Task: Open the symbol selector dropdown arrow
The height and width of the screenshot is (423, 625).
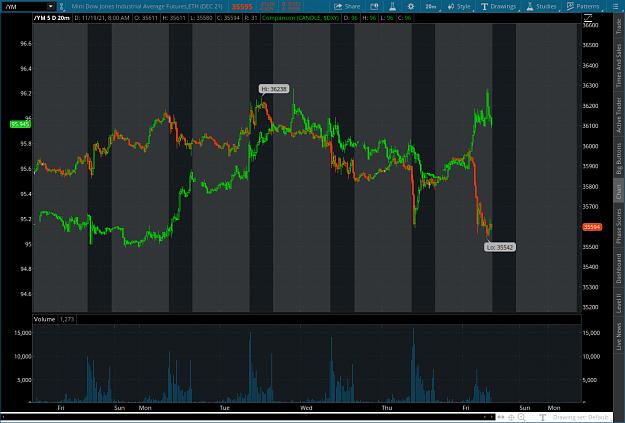Action: tap(51, 6)
